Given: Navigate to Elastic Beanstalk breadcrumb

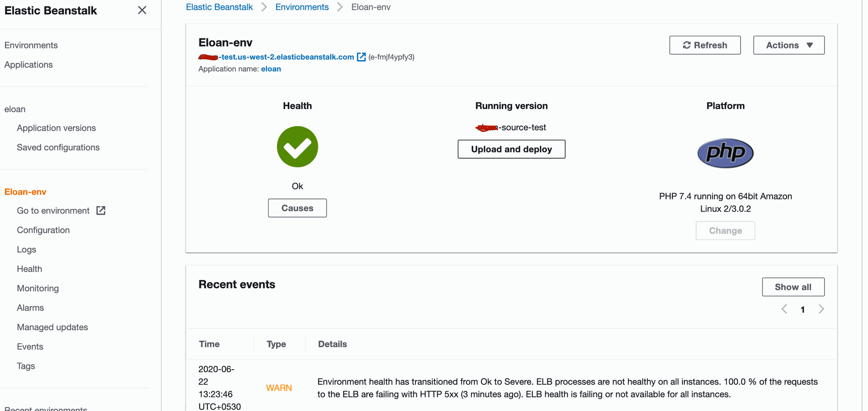Looking at the screenshot, I should pos(219,7).
